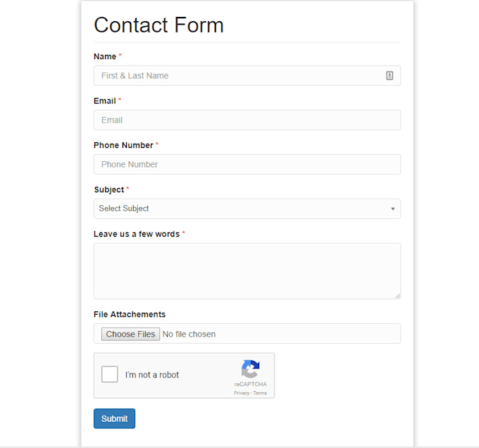Open the reCAPTCHA Privacy link
The height and width of the screenshot is (448, 479).
(x=242, y=393)
